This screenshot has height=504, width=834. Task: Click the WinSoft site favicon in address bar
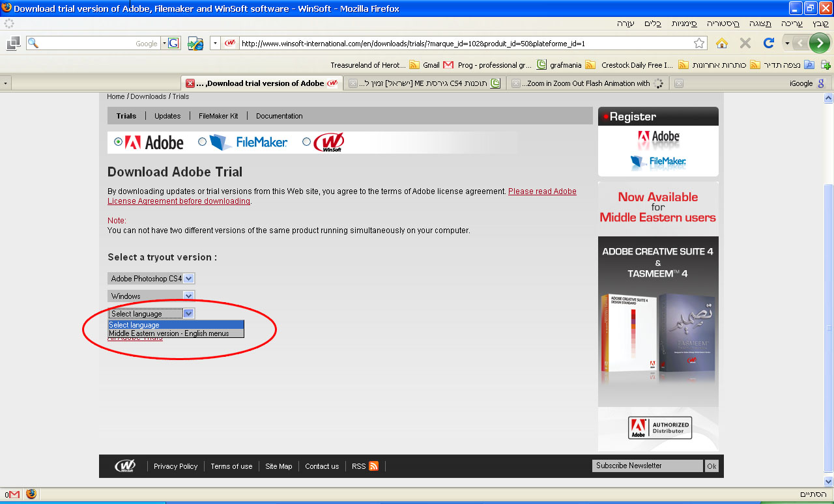pyautogui.click(x=229, y=44)
